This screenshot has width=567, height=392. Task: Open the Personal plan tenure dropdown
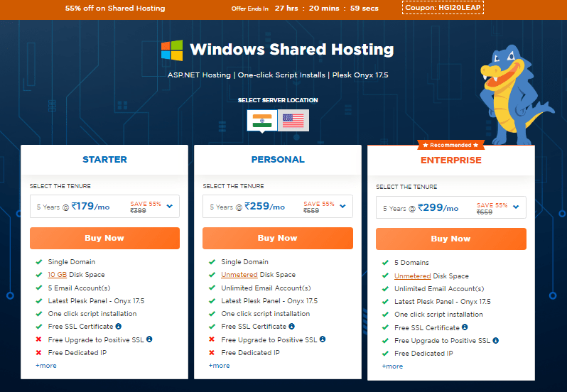[x=278, y=207]
